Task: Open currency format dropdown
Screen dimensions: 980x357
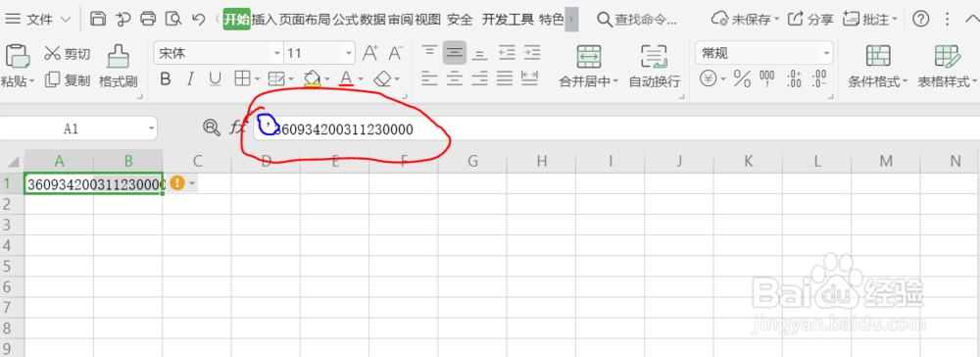Action: click(724, 79)
